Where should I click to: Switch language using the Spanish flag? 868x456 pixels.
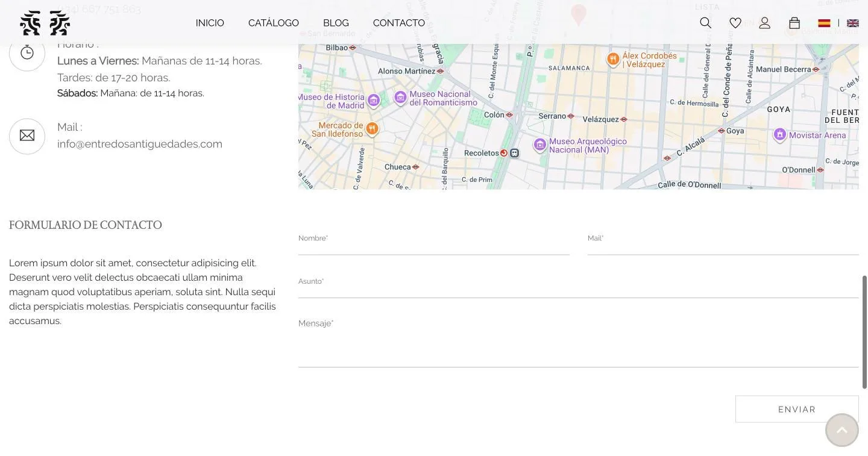click(x=824, y=23)
